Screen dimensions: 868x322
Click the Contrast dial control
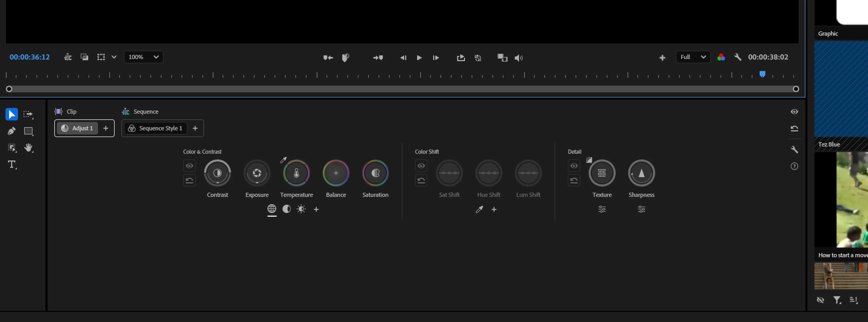click(217, 173)
